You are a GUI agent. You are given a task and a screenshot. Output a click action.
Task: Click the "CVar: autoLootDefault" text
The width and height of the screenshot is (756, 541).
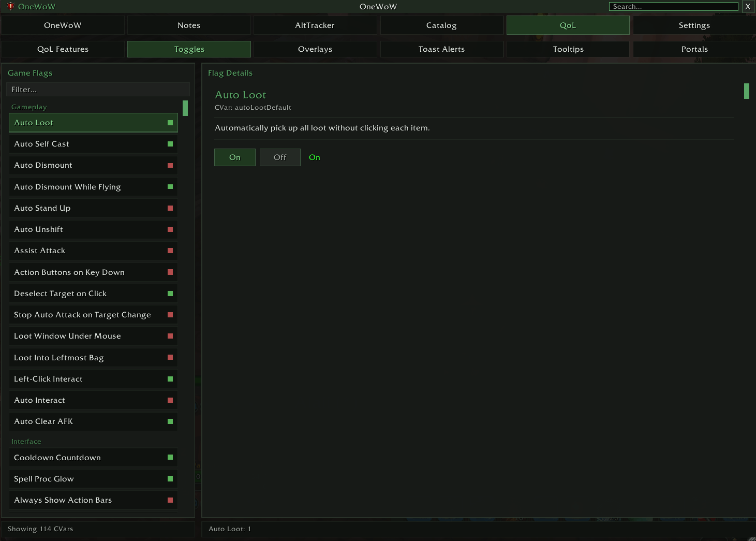[x=253, y=108]
